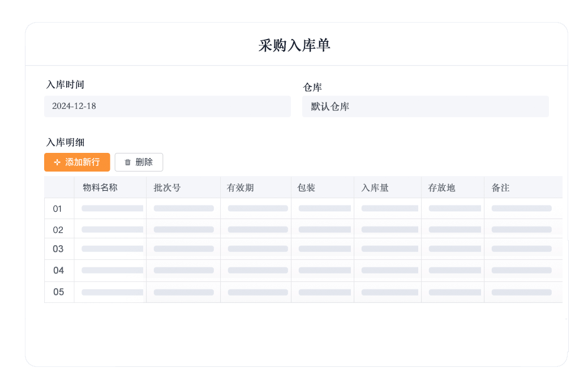Select row 05 by its number cell
The height and width of the screenshot is (389, 588).
(58, 292)
